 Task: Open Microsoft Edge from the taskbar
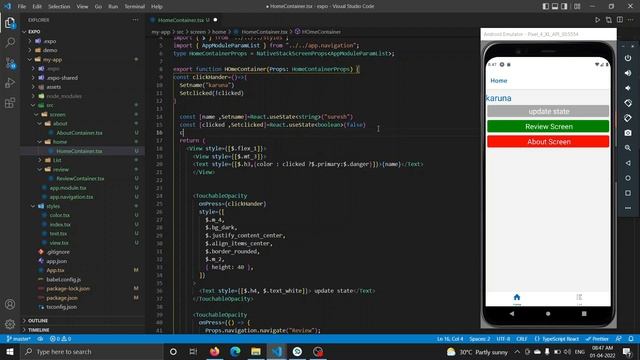(x=235, y=351)
